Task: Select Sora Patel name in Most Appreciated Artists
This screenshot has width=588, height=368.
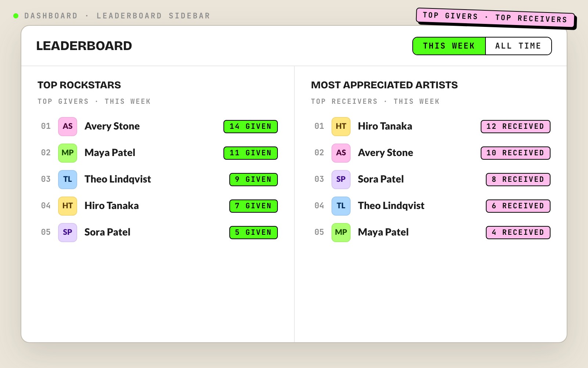Action: (x=381, y=179)
